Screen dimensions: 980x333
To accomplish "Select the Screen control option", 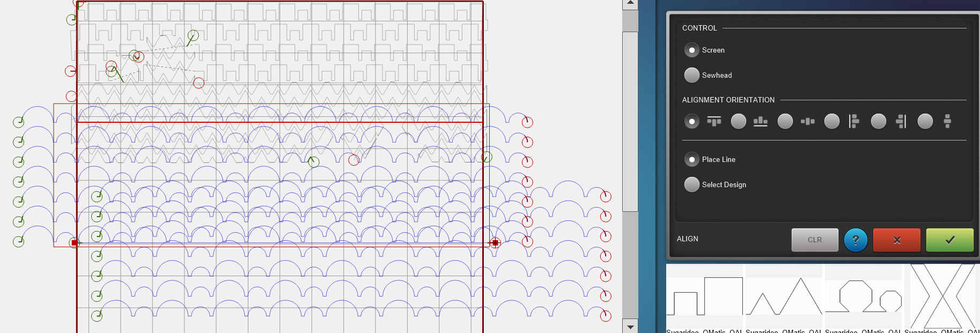I will 692,50.
